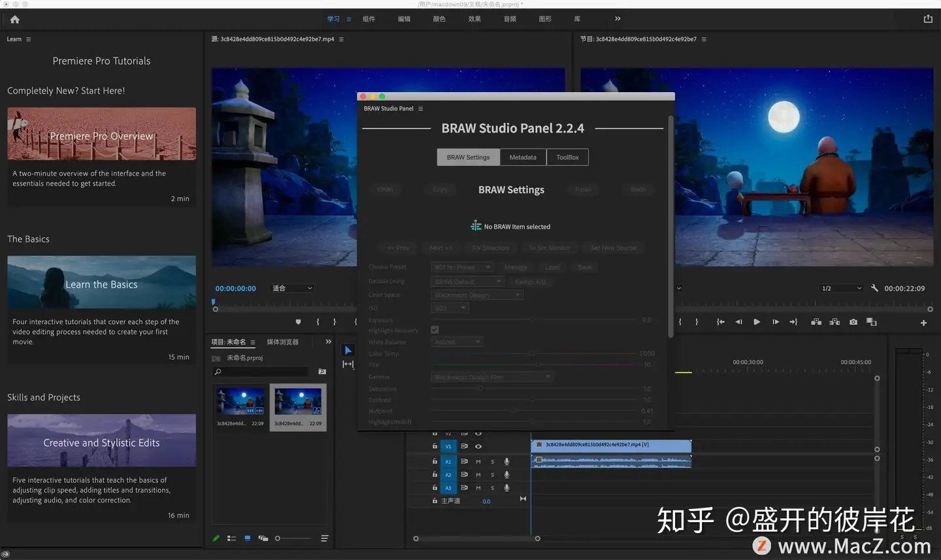The width and height of the screenshot is (941, 560).
Task: Click the master track go-to-end icon
Action: pos(523,499)
